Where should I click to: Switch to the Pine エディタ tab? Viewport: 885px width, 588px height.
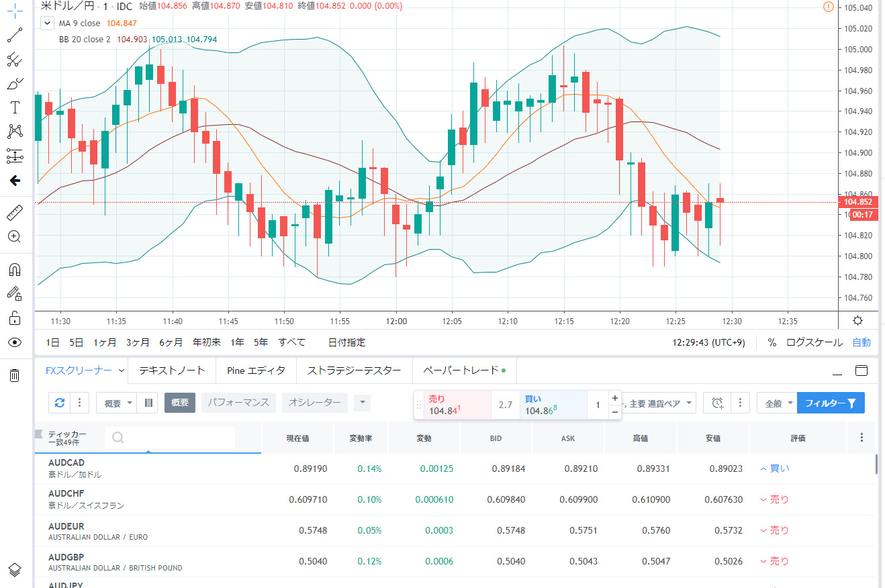pos(256,370)
